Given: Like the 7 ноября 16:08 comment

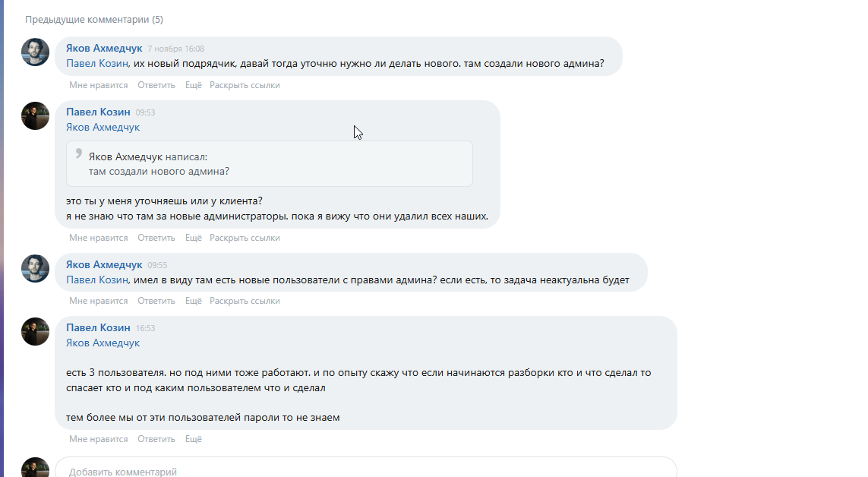Looking at the screenshot, I should (99, 85).
